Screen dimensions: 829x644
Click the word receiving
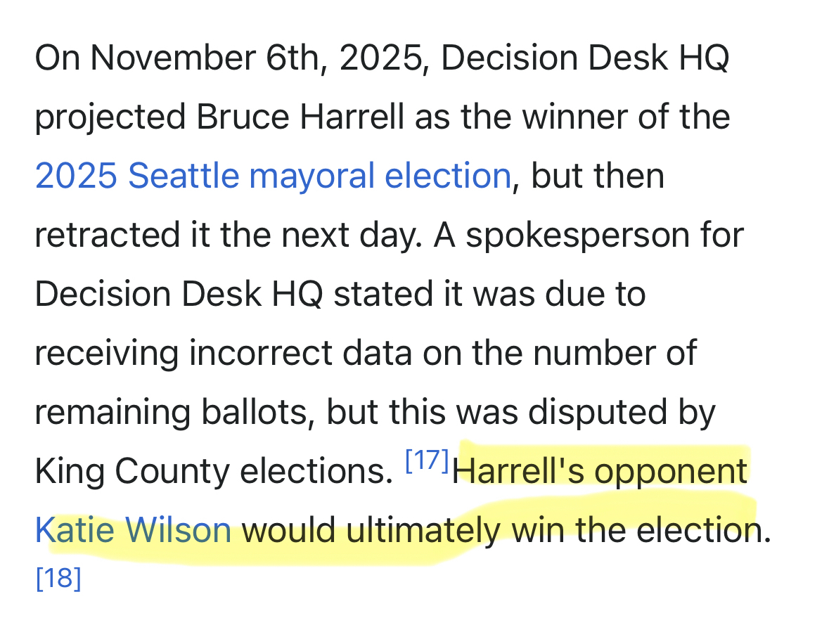pos(107,353)
